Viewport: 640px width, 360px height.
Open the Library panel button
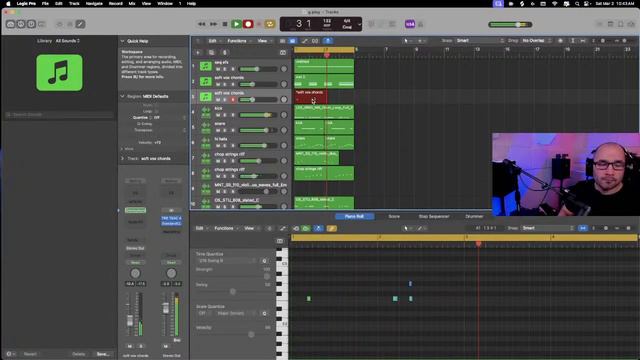pos(11,24)
